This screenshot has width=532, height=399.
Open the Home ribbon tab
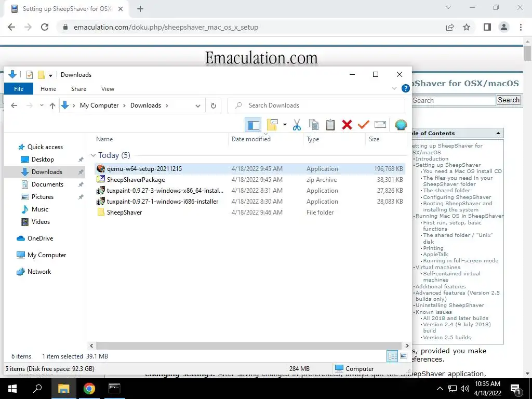click(48, 89)
